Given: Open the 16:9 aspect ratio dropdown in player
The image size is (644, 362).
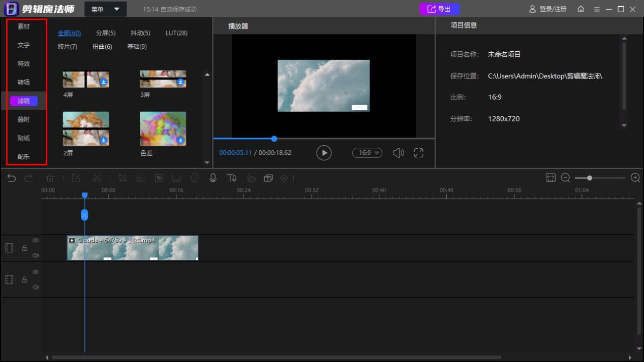Looking at the screenshot, I should [367, 152].
